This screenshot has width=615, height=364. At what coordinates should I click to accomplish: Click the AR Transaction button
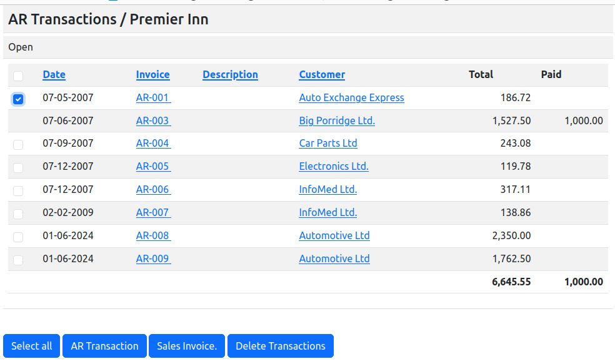(104, 346)
